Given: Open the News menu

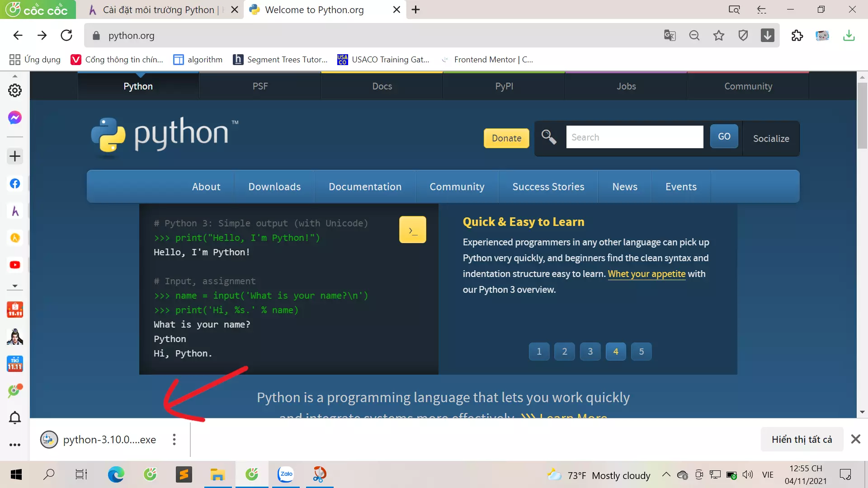Looking at the screenshot, I should 625,187.
